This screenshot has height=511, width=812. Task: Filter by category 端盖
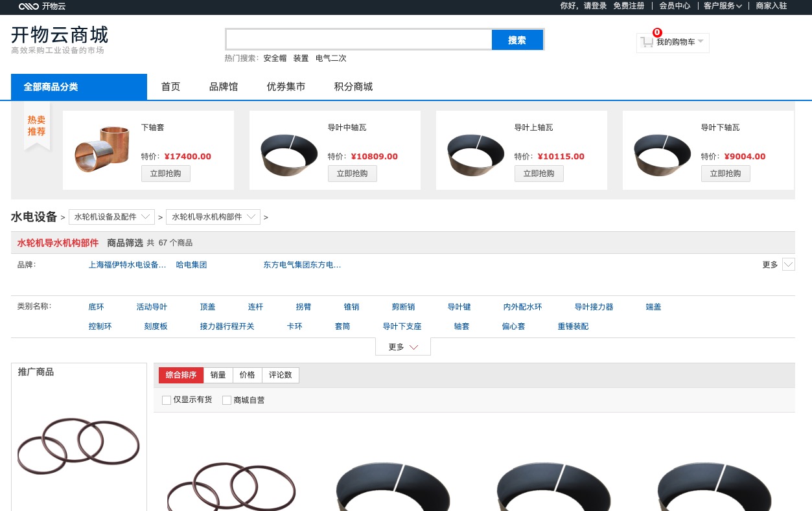[654, 307]
